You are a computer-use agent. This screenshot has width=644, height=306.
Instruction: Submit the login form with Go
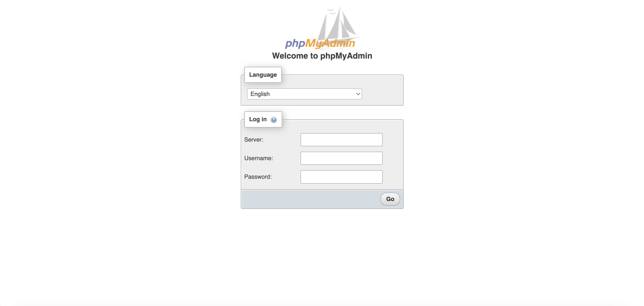[x=390, y=199]
